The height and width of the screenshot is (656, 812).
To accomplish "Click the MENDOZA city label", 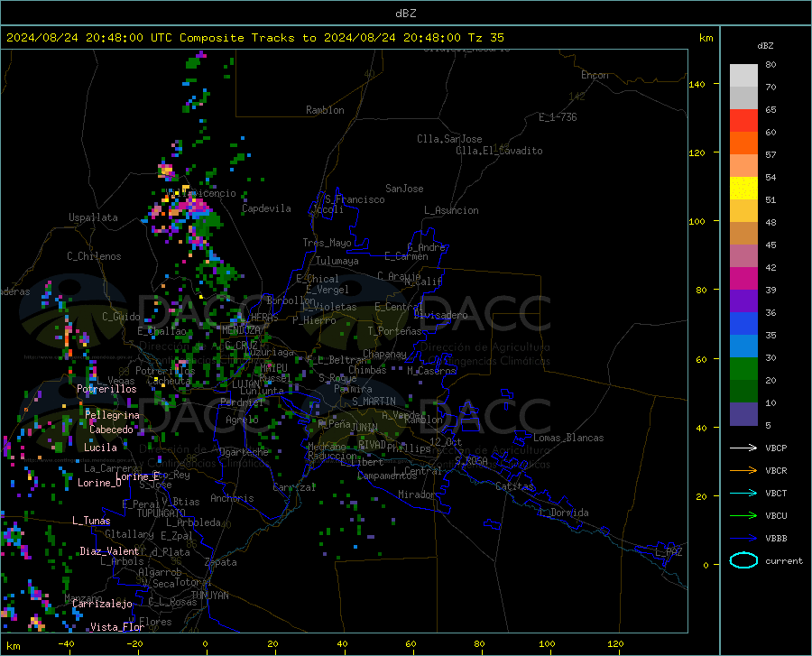I will pos(241,330).
